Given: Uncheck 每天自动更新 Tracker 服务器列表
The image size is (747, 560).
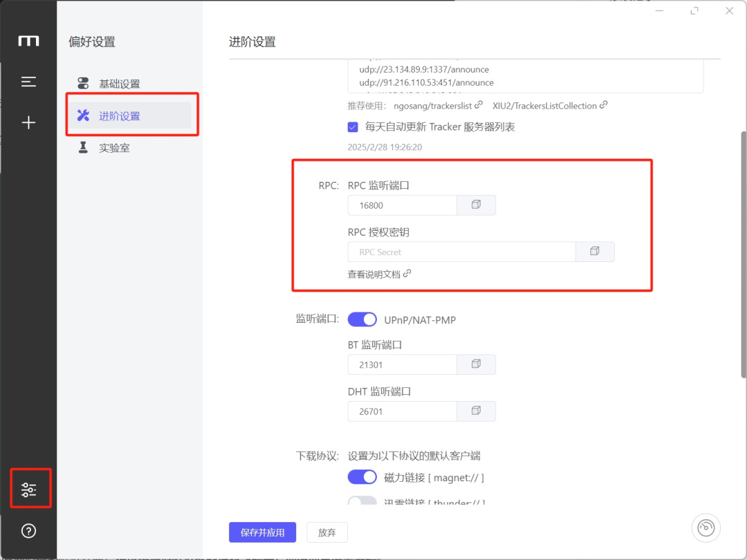Looking at the screenshot, I should (353, 127).
